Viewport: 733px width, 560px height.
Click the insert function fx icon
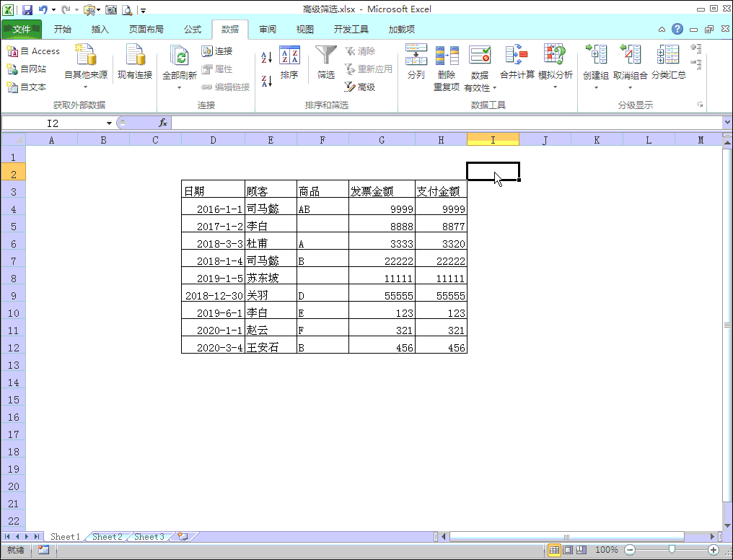(162, 123)
